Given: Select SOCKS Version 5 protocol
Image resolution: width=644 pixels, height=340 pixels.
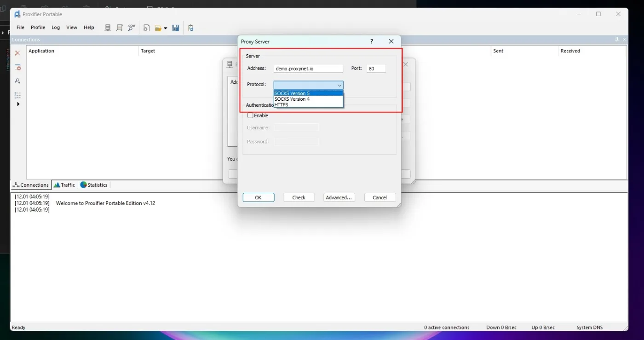Looking at the screenshot, I should [308, 93].
